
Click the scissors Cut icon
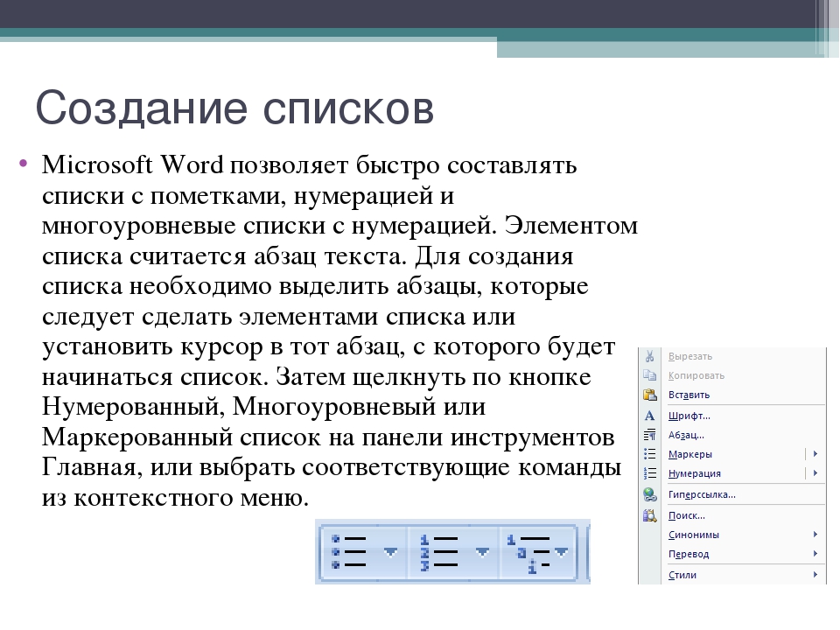649,356
